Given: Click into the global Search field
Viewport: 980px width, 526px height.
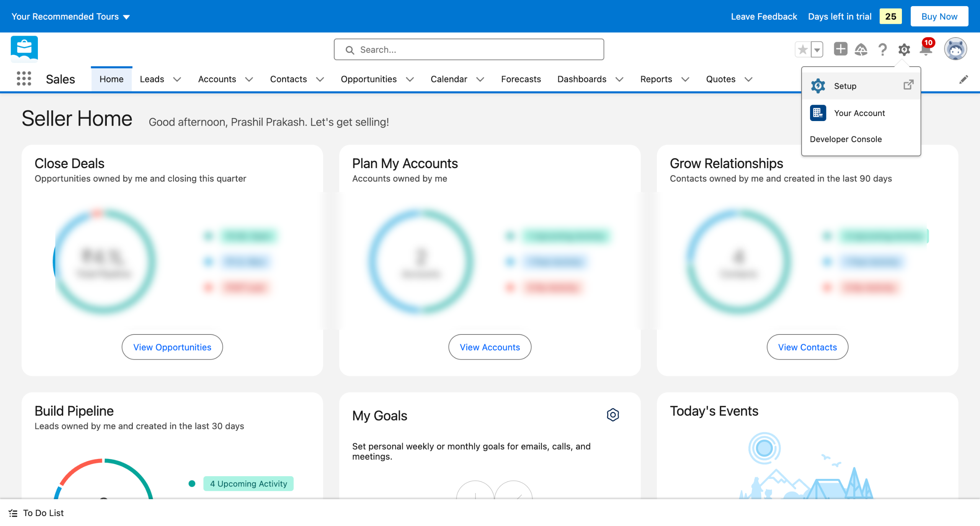Looking at the screenshot, I should pyautogui.click(x=469, y=49).
